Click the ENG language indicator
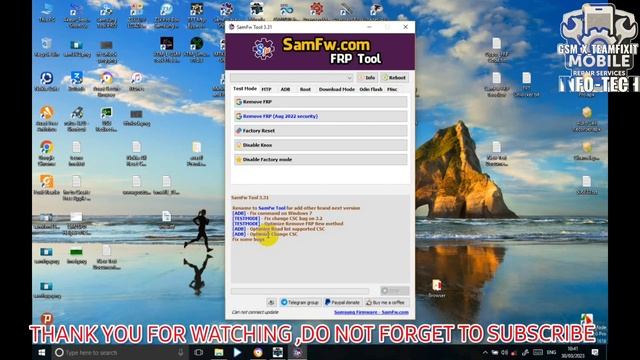Screen dimensions: 640x360 551,352
